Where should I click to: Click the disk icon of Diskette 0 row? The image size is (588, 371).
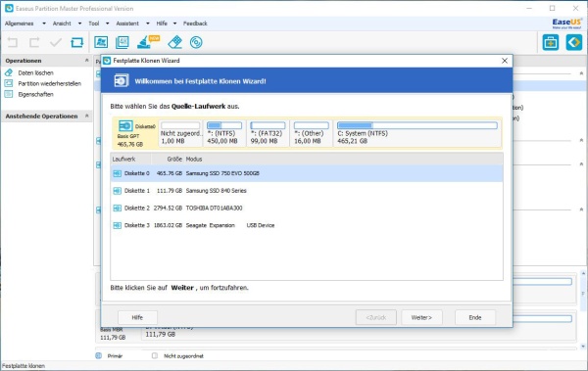[x=117, y=173]
